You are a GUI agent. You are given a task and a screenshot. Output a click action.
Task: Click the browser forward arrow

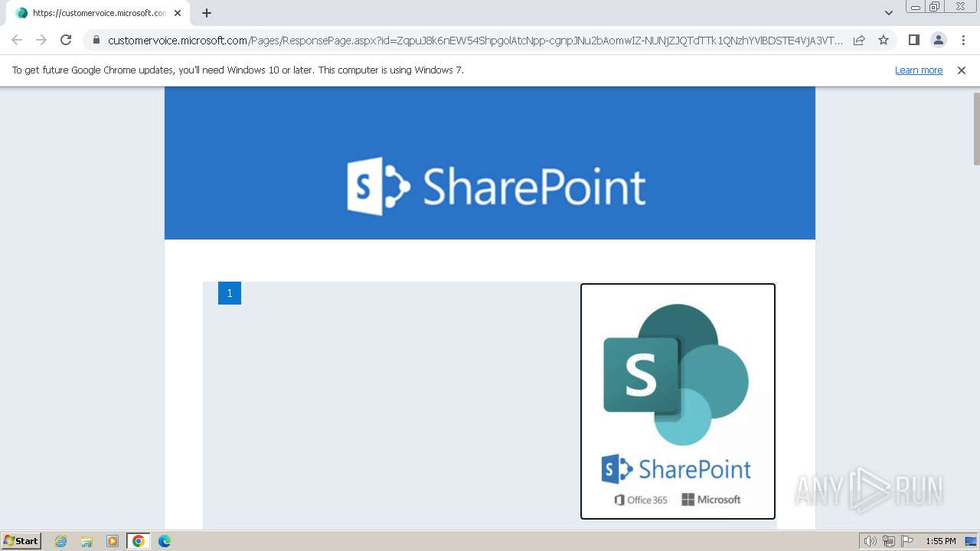[41, 40]
